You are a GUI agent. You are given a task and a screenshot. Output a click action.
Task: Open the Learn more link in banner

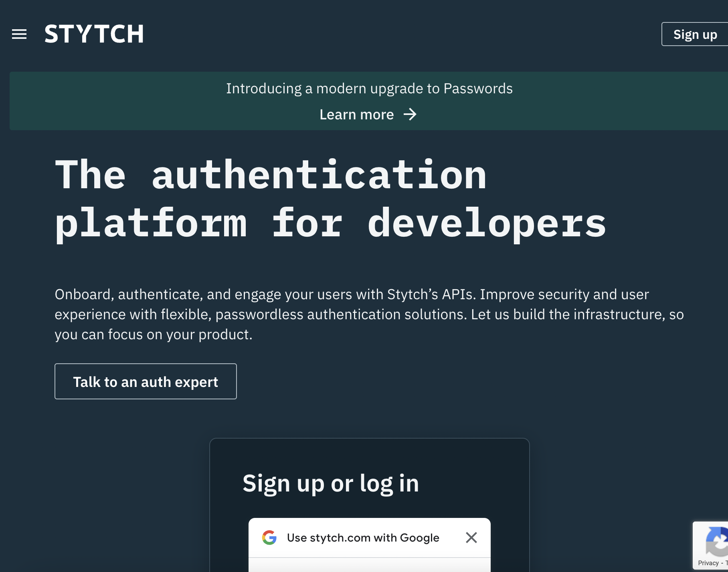point(368,115)
